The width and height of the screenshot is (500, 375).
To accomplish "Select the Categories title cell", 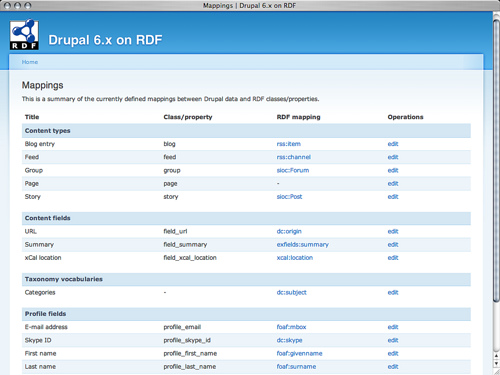I will (40, 292).
